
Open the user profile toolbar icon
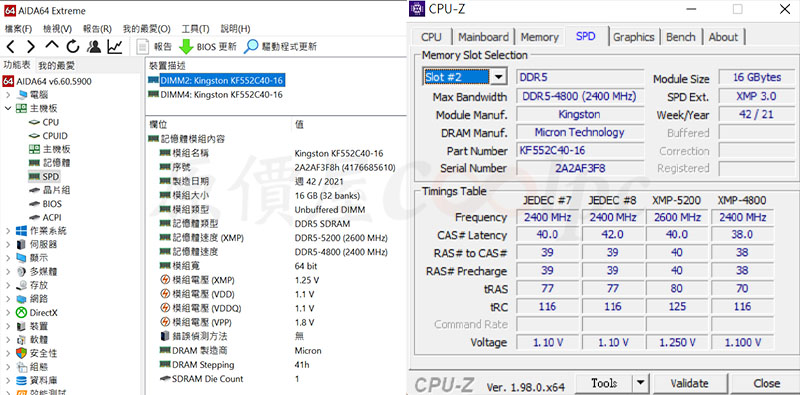pyautogui.click(x=94, y=46)
